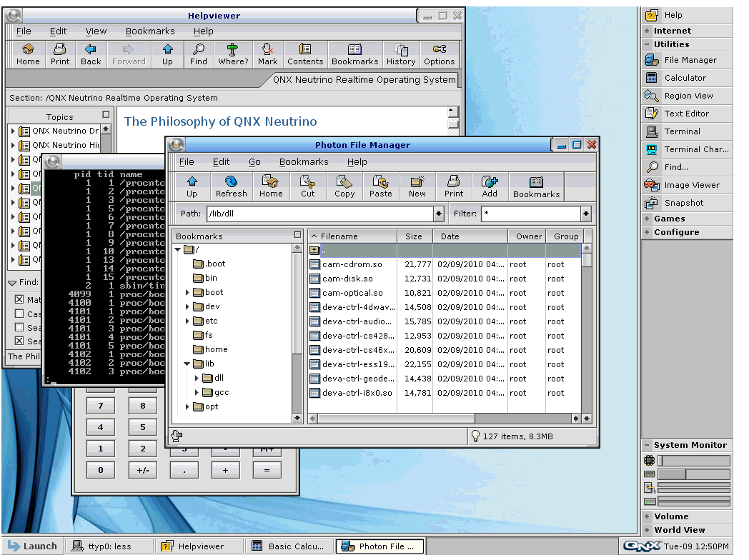Viewport: 749px width, 560px height.
Task: Open the Filter dropdown in File Manager
Action: coord(585,214)
